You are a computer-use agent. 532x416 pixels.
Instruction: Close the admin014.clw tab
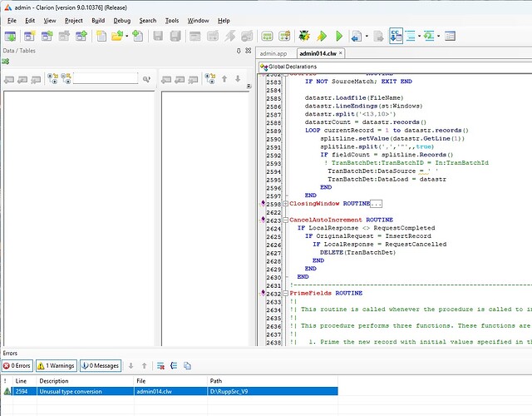click(x=340, y=53)
